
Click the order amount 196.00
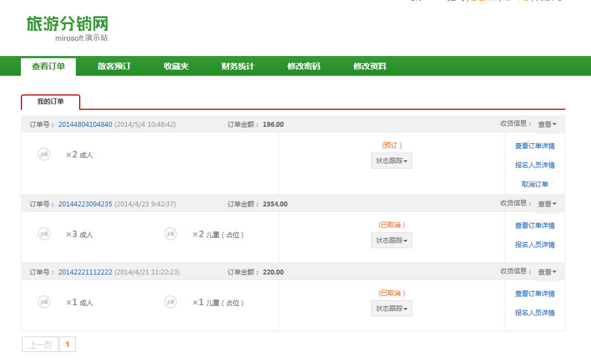point(273,125)
